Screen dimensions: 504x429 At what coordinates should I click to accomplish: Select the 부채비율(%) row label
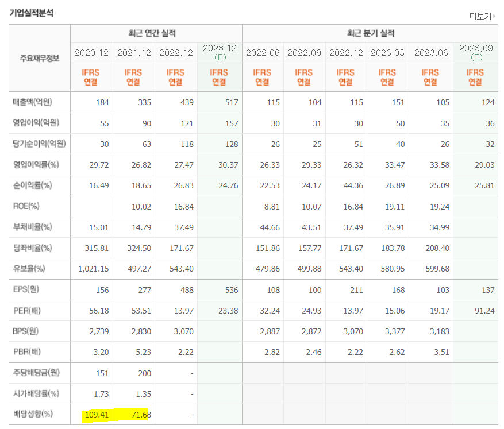point(32,227)
